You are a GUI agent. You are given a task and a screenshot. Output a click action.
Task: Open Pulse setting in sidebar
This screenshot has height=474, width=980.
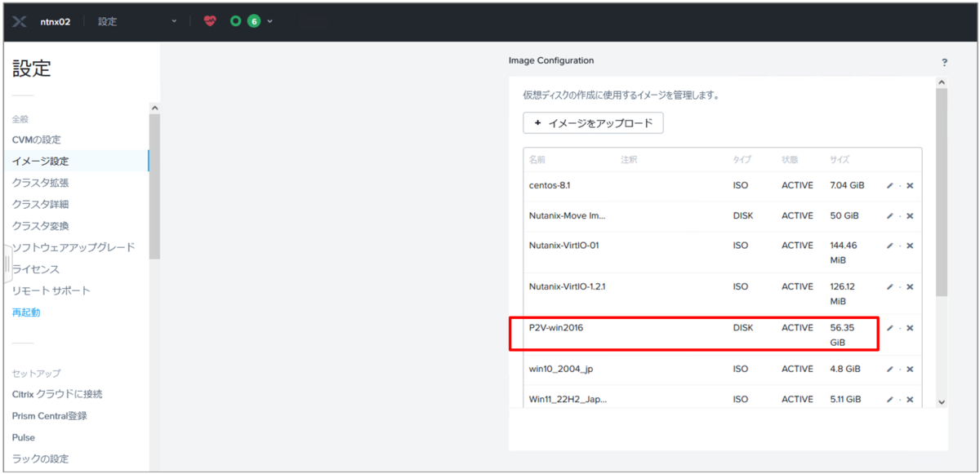click(x=24, y=437)
